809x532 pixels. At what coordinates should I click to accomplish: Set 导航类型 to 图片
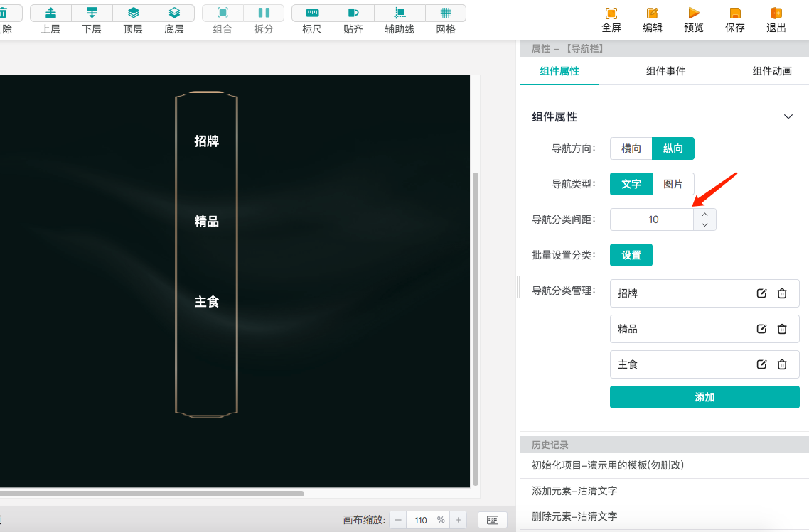click(x=673, y=183)
